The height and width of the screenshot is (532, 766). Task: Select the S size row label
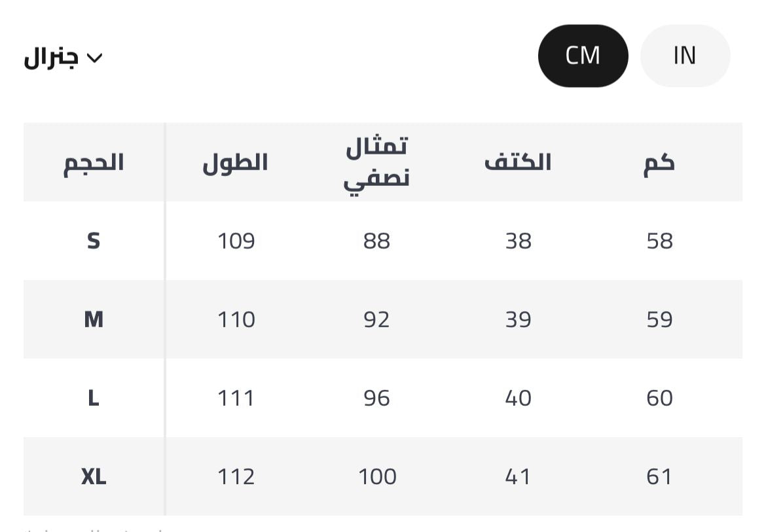(x=94, y=241)
